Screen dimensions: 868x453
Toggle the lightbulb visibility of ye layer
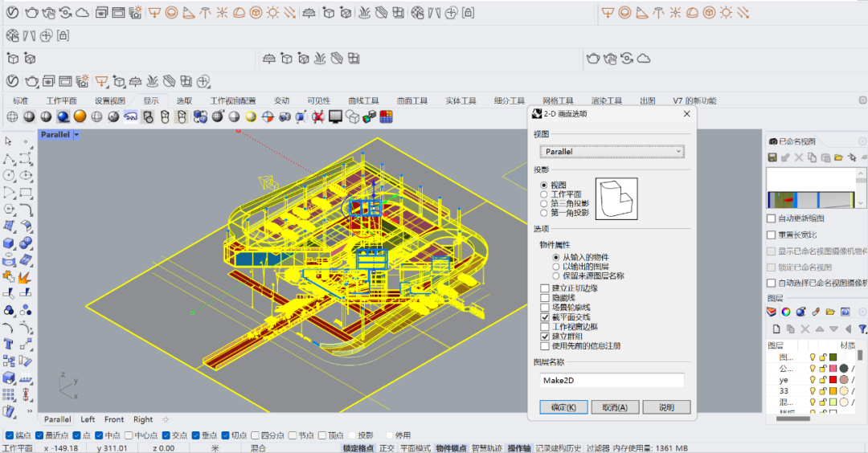click(x=812, y=380)
